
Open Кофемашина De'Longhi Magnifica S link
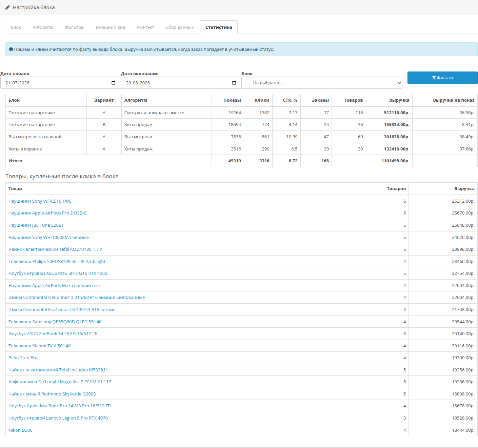click(x=60, y=382)
